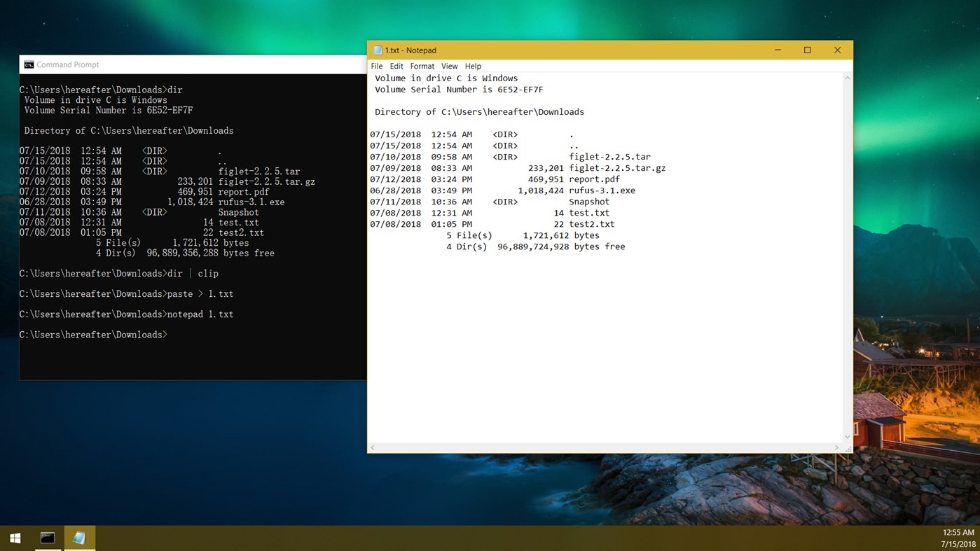This screenshot has width=980, height=551.
Task: Click the rufus-3.1.exe line in Notepad
Action: (602, 190)
